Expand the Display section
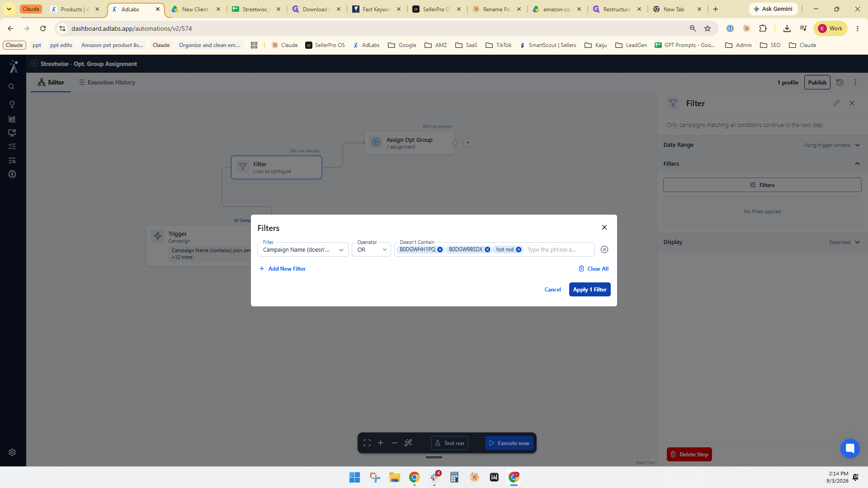 762,242
